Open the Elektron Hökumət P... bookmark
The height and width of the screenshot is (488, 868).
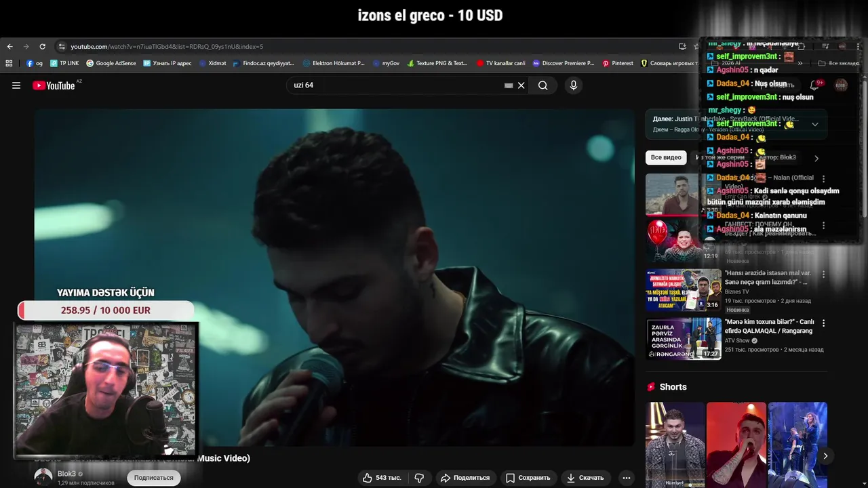click(x=334, y=63)
